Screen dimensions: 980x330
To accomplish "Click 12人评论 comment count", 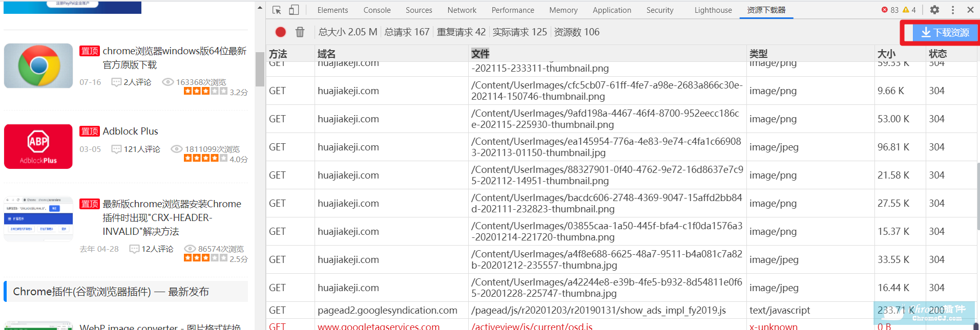I will click(152, 249).
